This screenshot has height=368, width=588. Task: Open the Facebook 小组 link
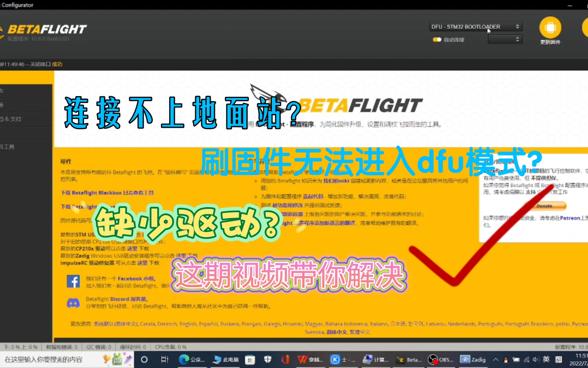[x=136, y=278]
